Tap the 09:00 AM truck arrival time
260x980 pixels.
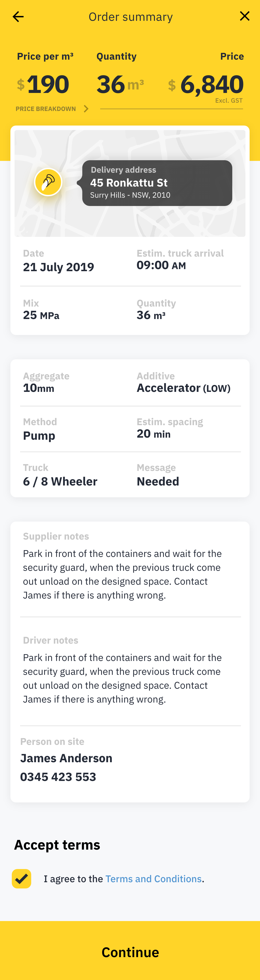pos(161,265)
